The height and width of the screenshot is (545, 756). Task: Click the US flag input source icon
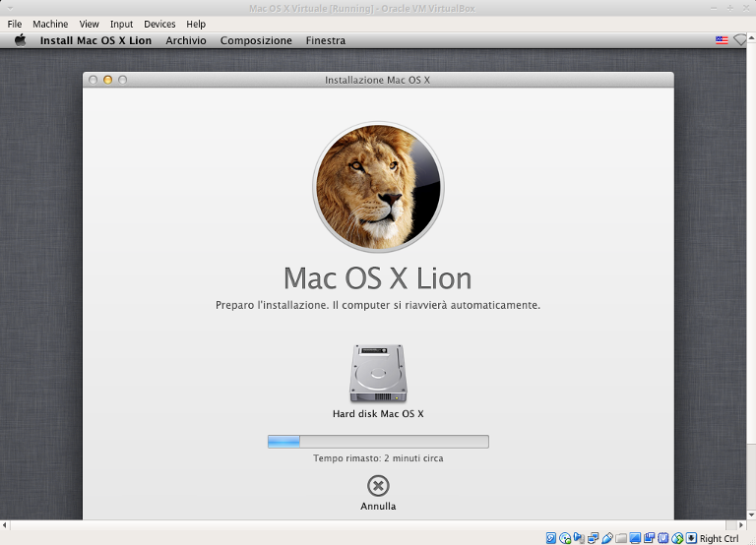(722, 40)
